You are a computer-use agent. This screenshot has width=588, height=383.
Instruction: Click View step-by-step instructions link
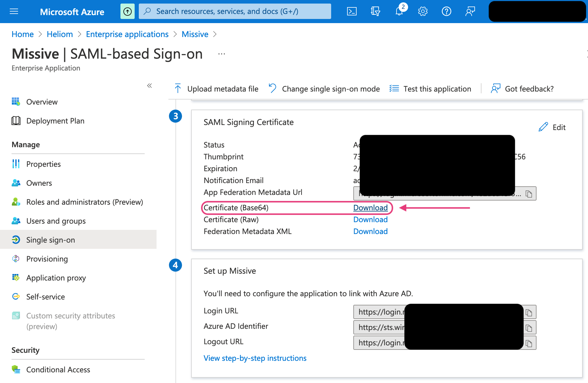(255, 358)
